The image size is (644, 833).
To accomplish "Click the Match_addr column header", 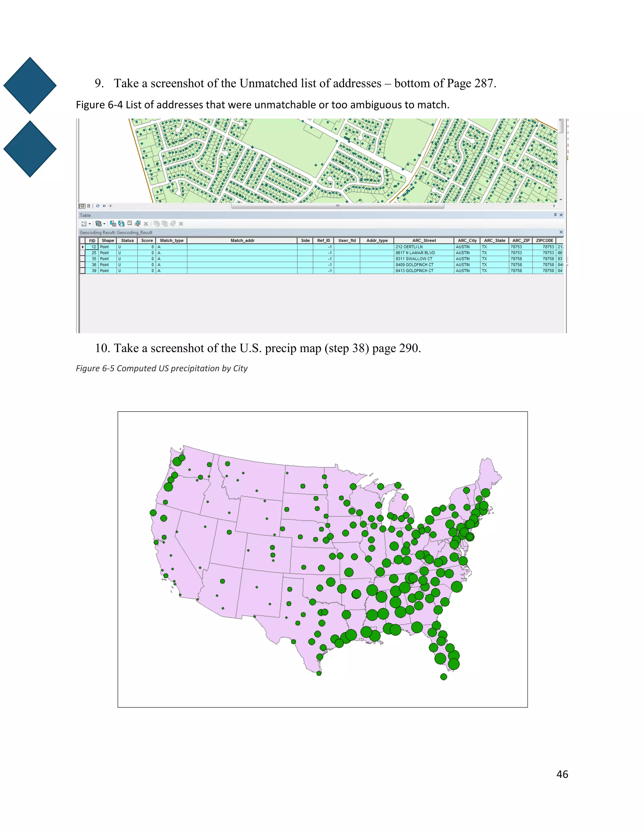I will (242, 241).
